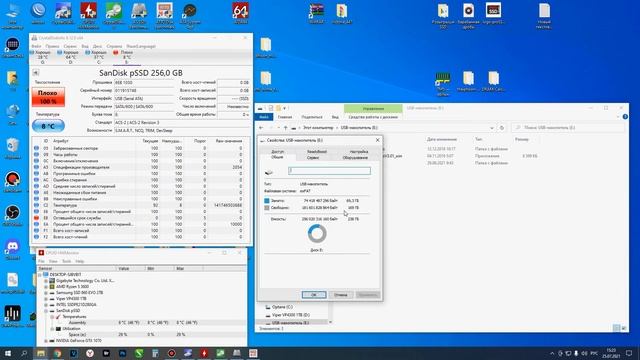Switch to the Оборудование tab in properties
This screenshot has width=640, height=360.
coord(355,157)
